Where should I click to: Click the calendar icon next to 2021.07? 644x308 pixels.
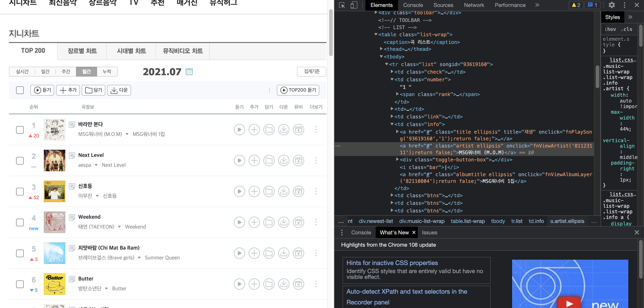tap(189, 72)
